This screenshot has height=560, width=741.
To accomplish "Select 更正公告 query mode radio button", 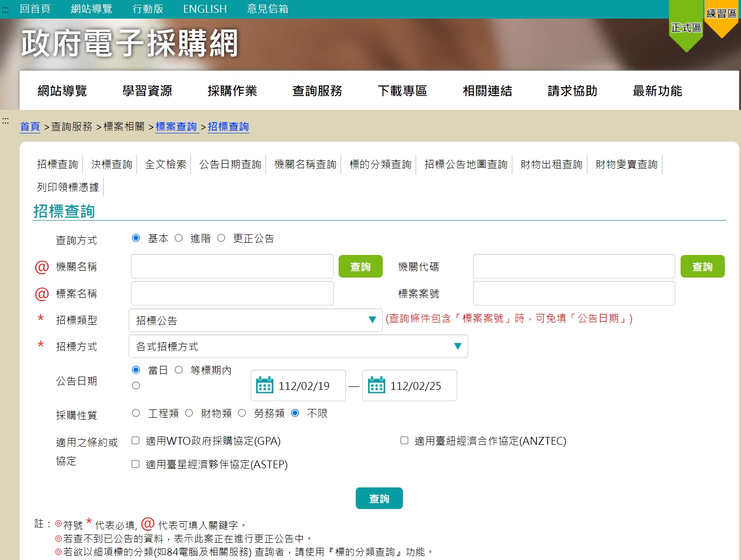I will (x=221, y=238).
